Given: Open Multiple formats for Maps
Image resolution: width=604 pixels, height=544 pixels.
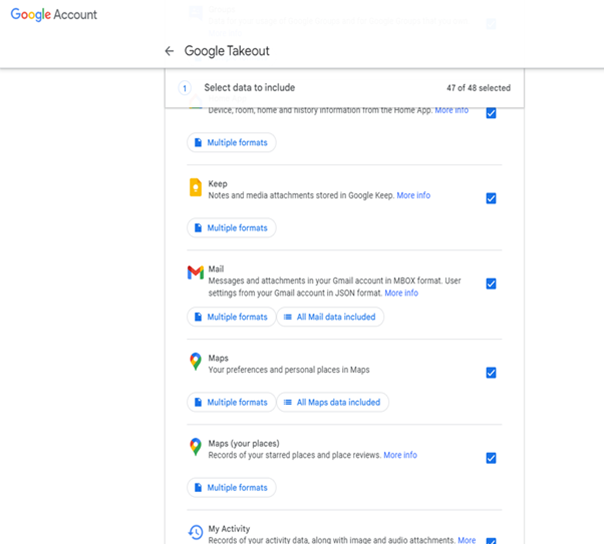Looking at the screenshot, I should 232,402.
